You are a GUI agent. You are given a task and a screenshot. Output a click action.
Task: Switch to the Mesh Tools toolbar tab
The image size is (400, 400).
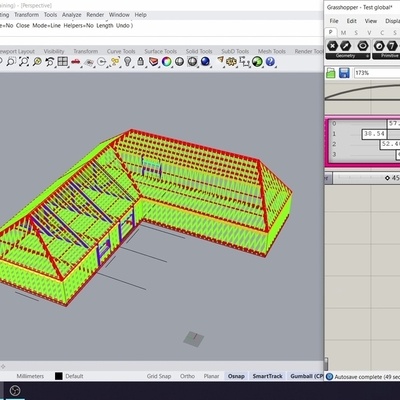(x=272, y=51)
